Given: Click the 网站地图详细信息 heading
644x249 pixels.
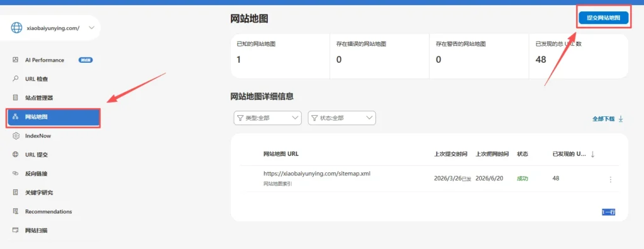Looking at the screenshot, I should [262, 97].
